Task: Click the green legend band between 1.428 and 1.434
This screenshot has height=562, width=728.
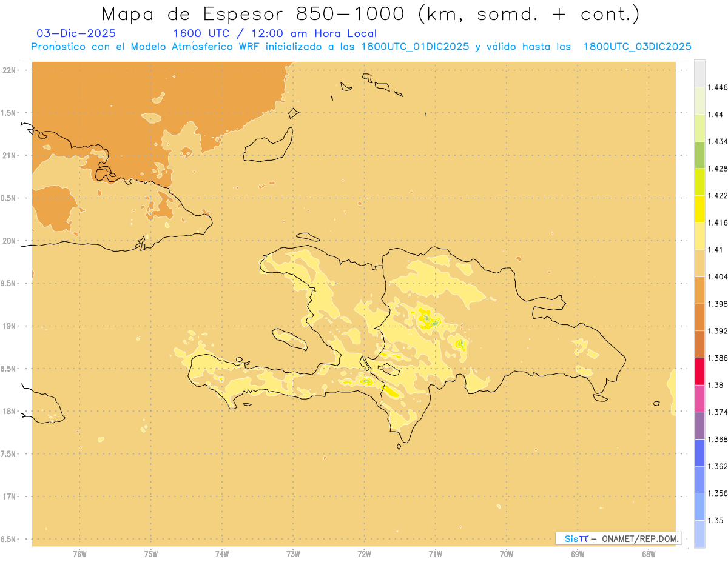Action: [699, 155]
